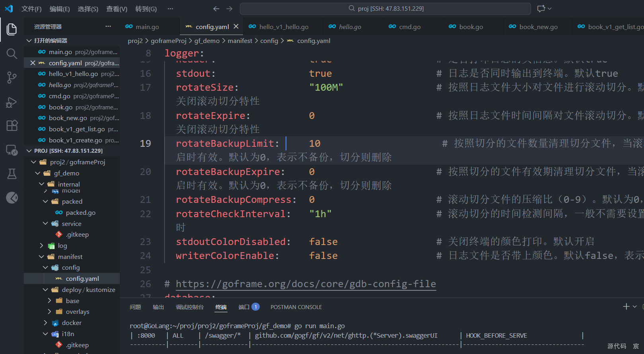Click goframeProj in the breadcrumb path
Viewport: 644px width, 354px height.
pos(169,41)
